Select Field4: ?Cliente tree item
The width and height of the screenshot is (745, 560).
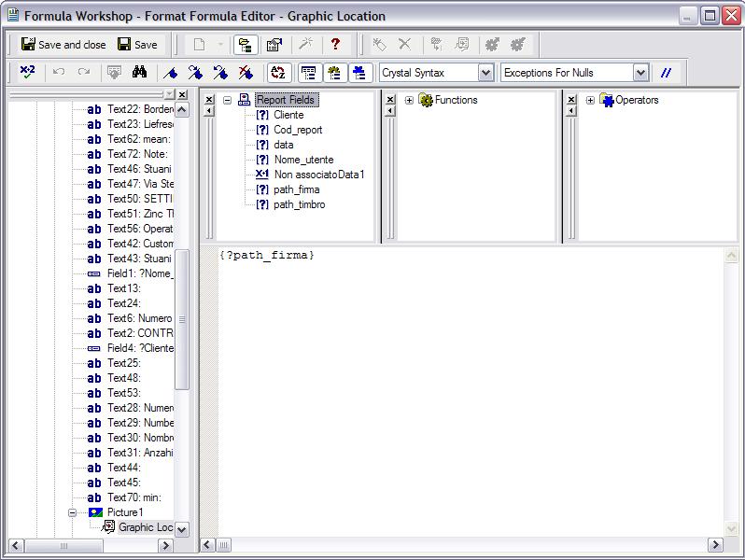(140, 348)
